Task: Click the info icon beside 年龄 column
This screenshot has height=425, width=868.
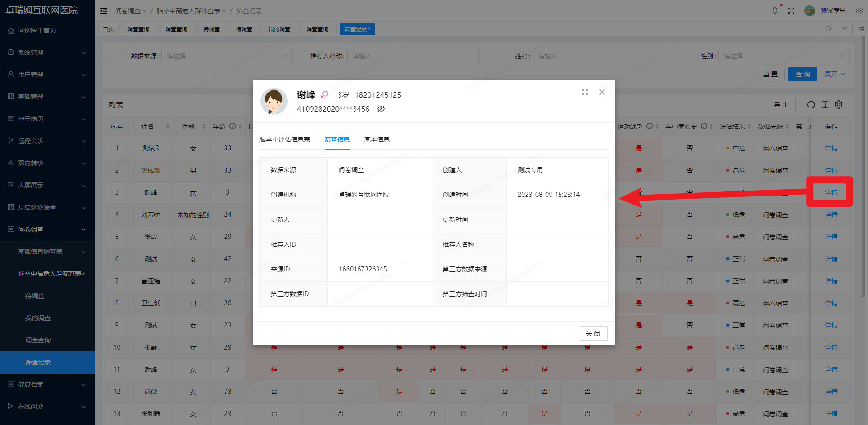Action: [x=232, y=126]
